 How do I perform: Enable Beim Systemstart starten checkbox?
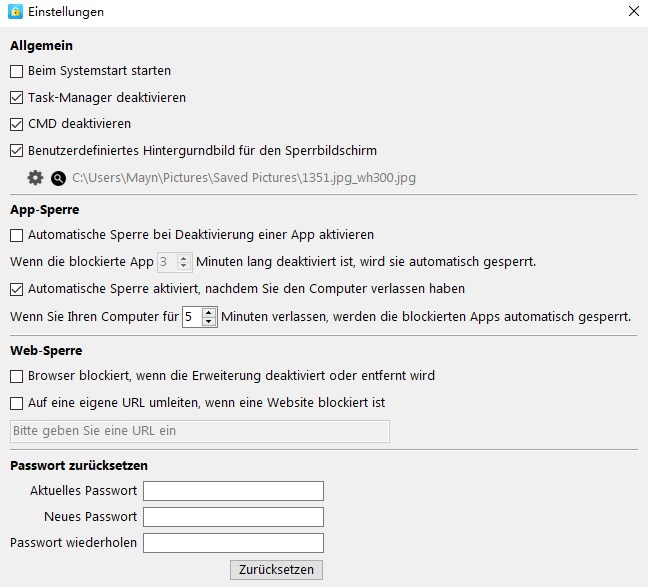click(x=17, y=71)
